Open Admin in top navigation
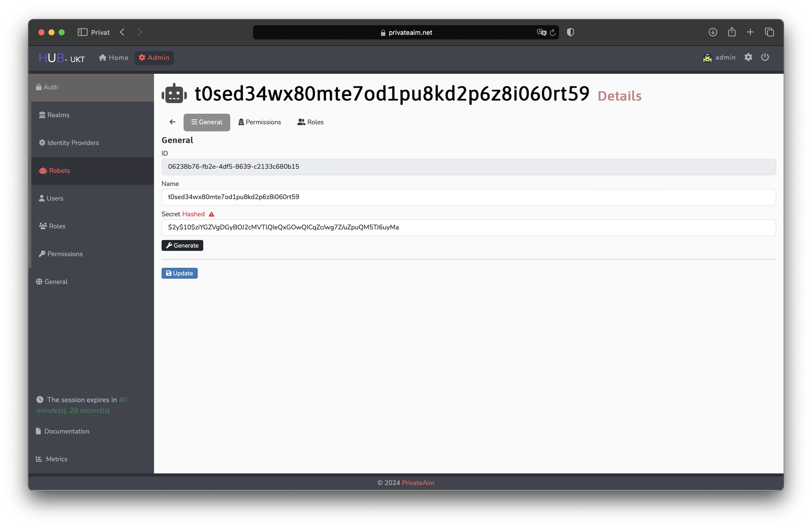 tap(154, 58)
